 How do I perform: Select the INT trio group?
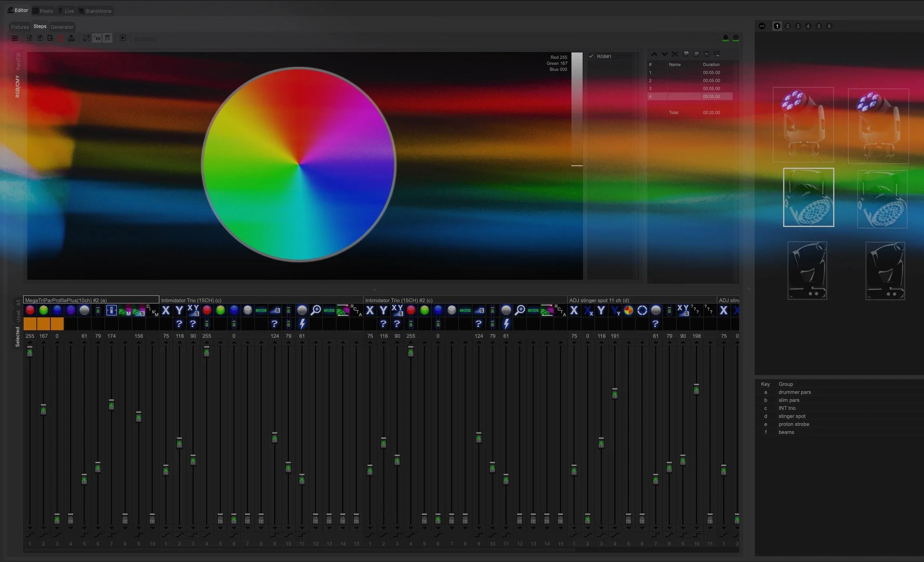pyautogui.click(x=787, y=408)
